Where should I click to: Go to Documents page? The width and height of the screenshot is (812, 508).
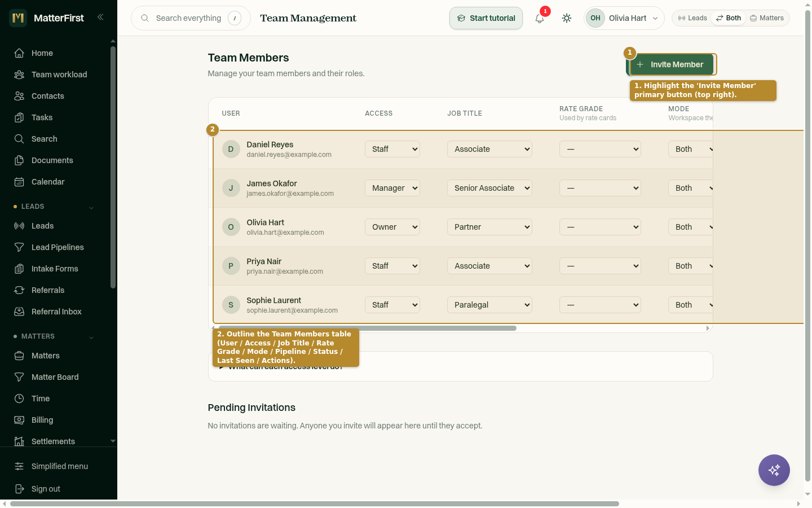(x=52, y=160)
